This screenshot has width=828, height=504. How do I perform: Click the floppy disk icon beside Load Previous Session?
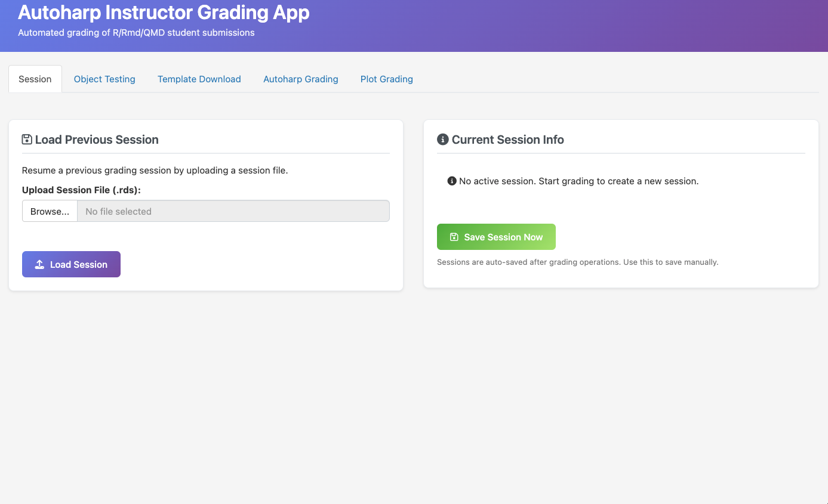pyautogui.click(x=26, y=139)
